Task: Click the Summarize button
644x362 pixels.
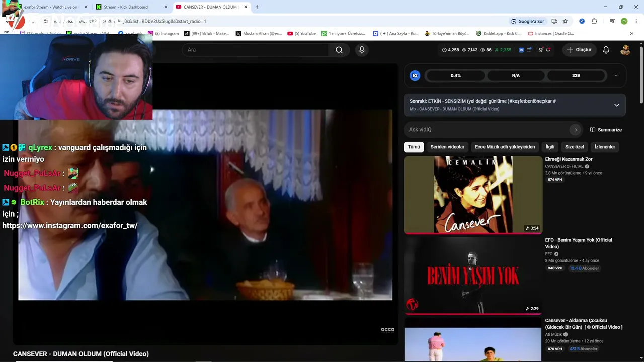Action: pos(606,130)
